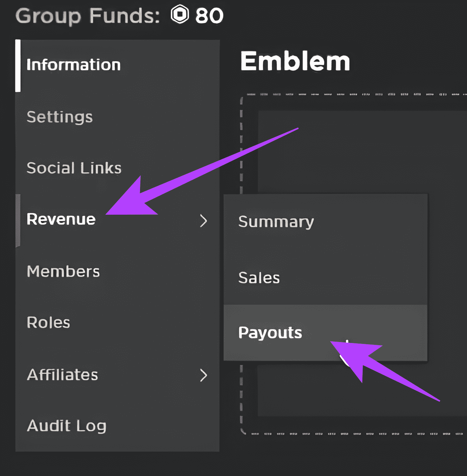Click the Robux icon beside Group Funds
The image size is (467, 476).
(x=180, y=15)
